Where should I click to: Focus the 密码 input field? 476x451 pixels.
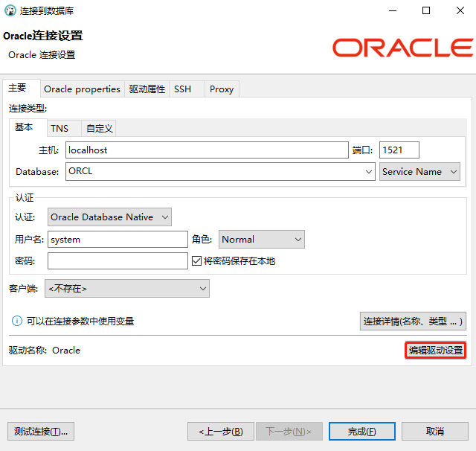tap(118, 260)
